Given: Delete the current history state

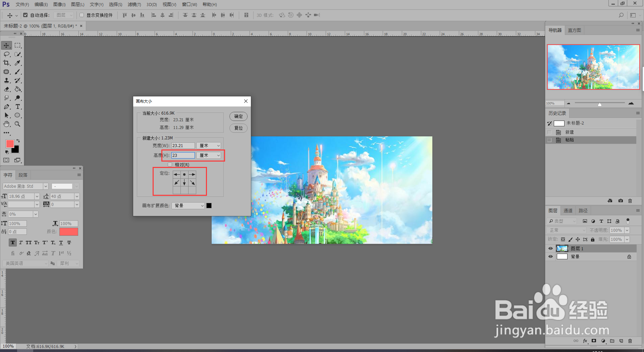Looking at the screenshot, I should coord(630,201).
